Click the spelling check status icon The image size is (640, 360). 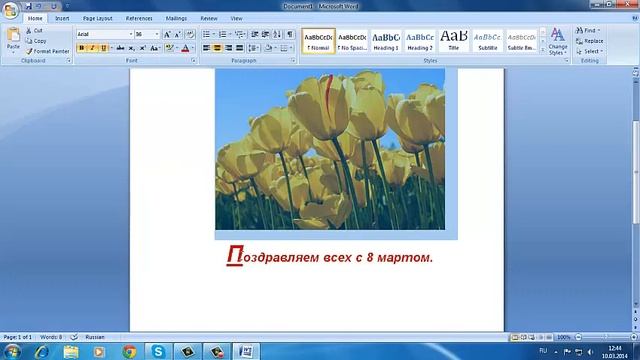click(74, 337)
